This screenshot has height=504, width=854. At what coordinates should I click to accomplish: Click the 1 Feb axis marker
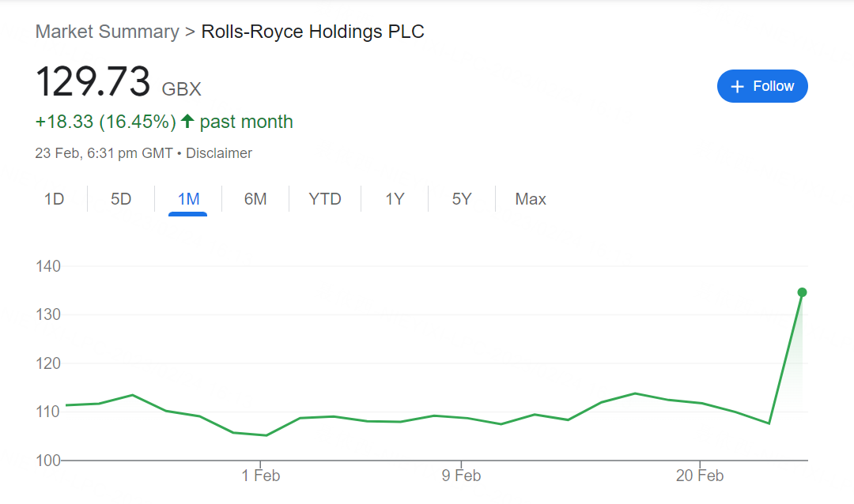[x=261, y=476]
